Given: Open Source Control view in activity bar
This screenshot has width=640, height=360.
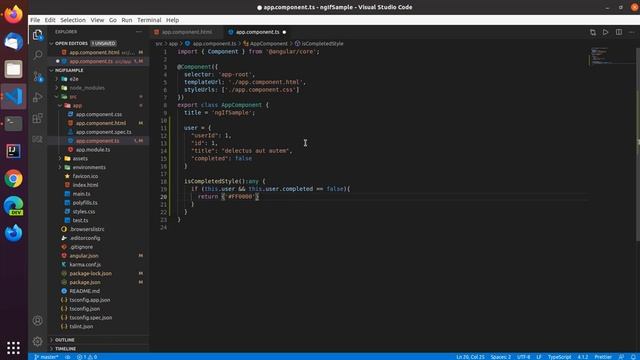Looking at the screenshot, I should pyautogui.click(x=38, y=76).
